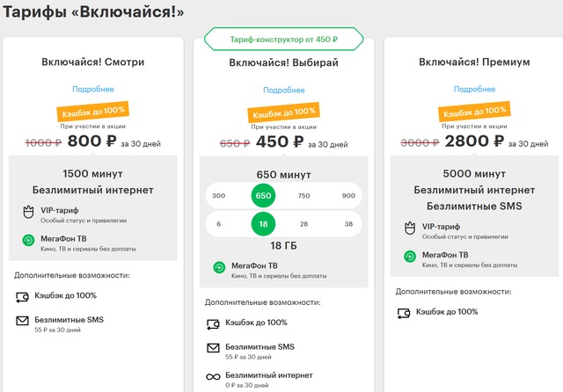Click the VIP crown icon in Премиум tariff
Viewport: 563px width, 392px height.
click(410, 229)
